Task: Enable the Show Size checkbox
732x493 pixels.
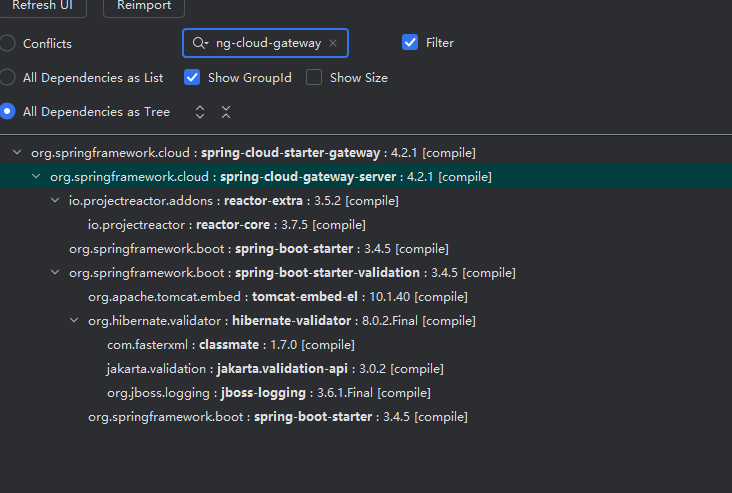Action: [314, 77]
